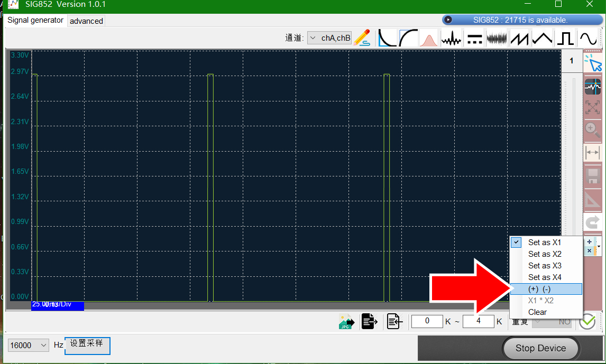Select the square pulse waveform icon
This screenshot has height=364, width=606.
click(565, 38)
